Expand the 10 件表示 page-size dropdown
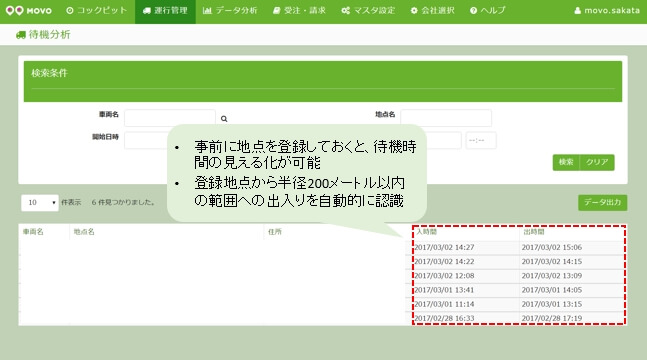Viewport: 647px width, 360px height. [40, 203]
